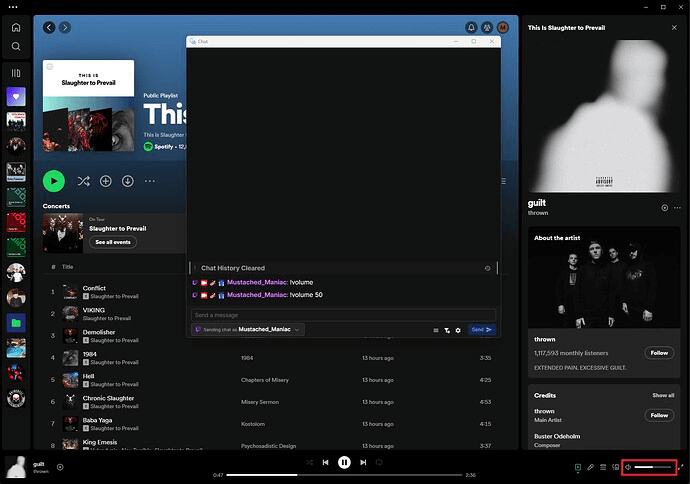This screenshot has height=484, width=690.
Task: Mute using the speaker volume icon
Action: click(x=628, y=467)
